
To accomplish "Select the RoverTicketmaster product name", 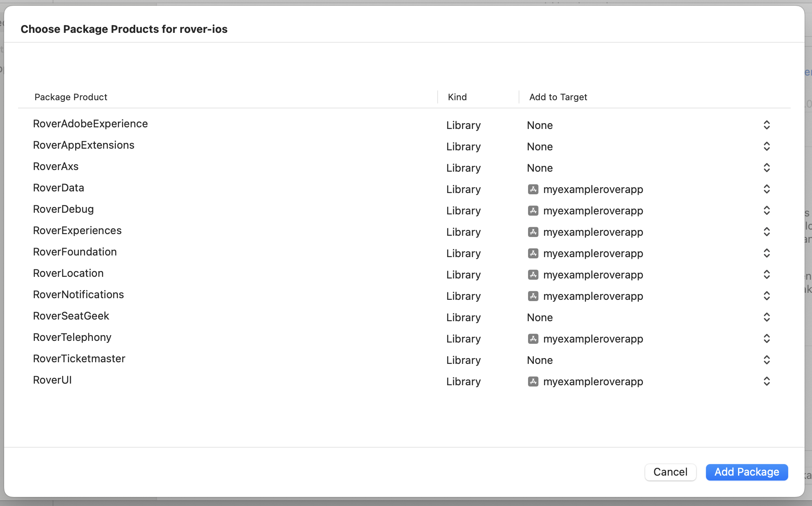I will click(x=79, y=359).
